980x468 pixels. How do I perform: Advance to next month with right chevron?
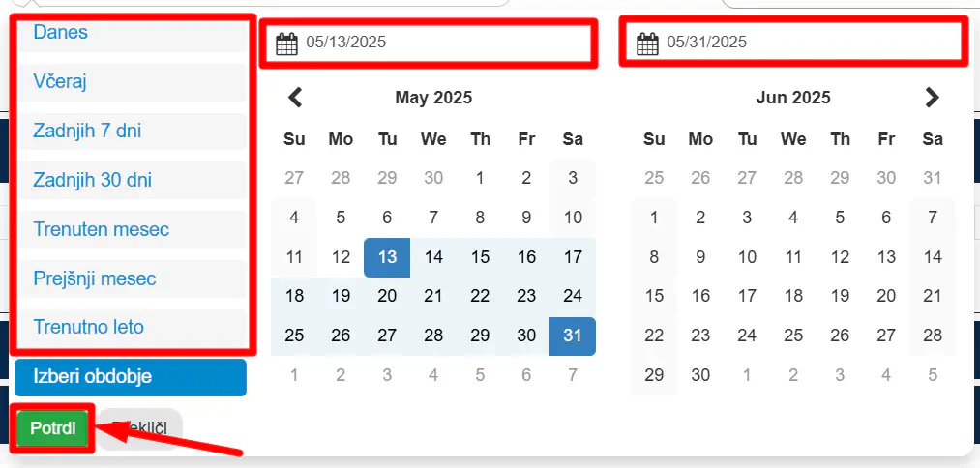[x=932, y=98]
